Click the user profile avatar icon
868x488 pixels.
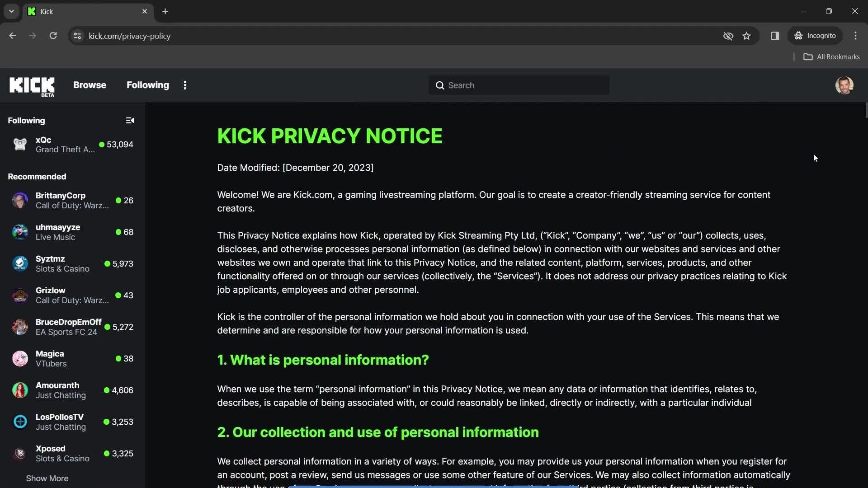[x=845, y=84]
